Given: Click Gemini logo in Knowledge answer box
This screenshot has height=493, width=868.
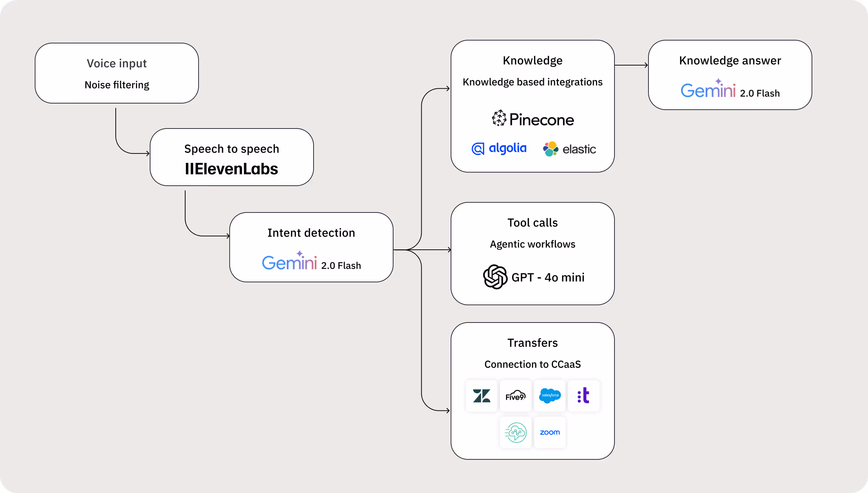Looking at the screenshot, I should click(708, 89).
